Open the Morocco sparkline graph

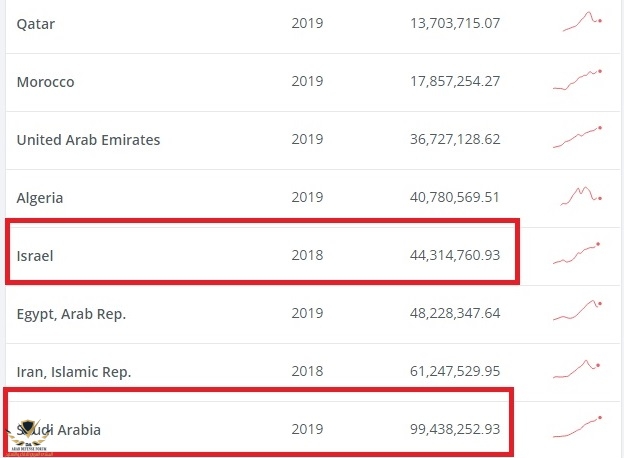(578, 80)
